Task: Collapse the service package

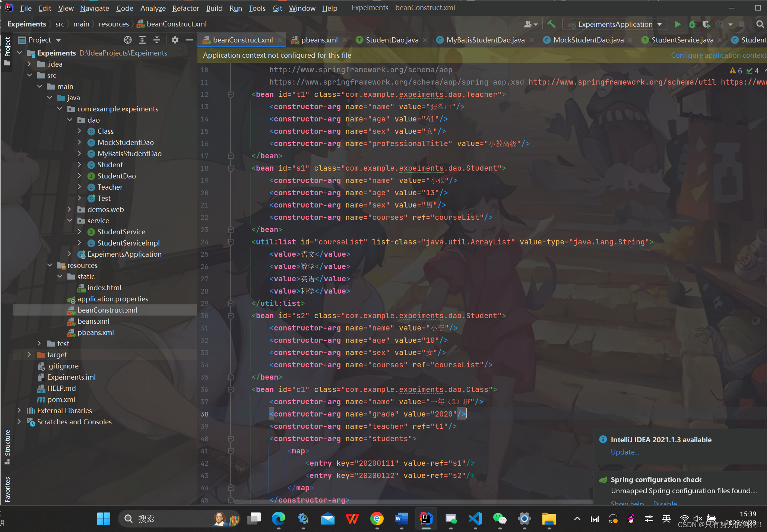Action: 70,221
